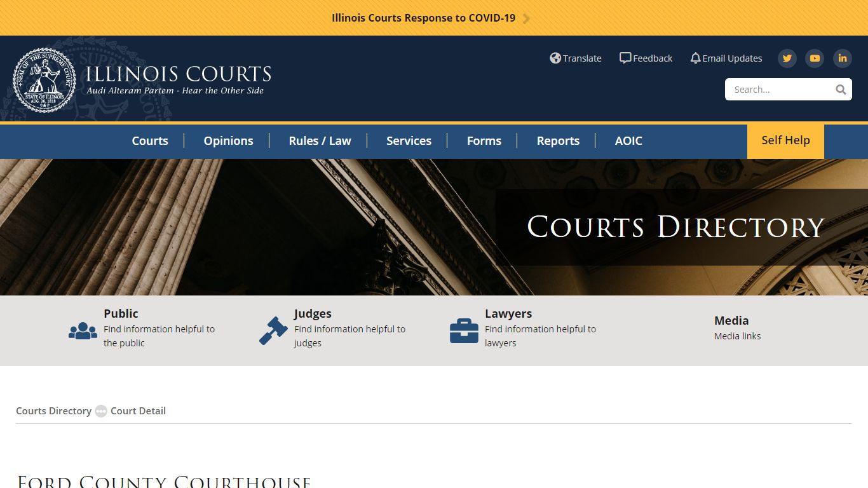Open the Twitter social icon
The image size is (868, 488).
(787, 58)
